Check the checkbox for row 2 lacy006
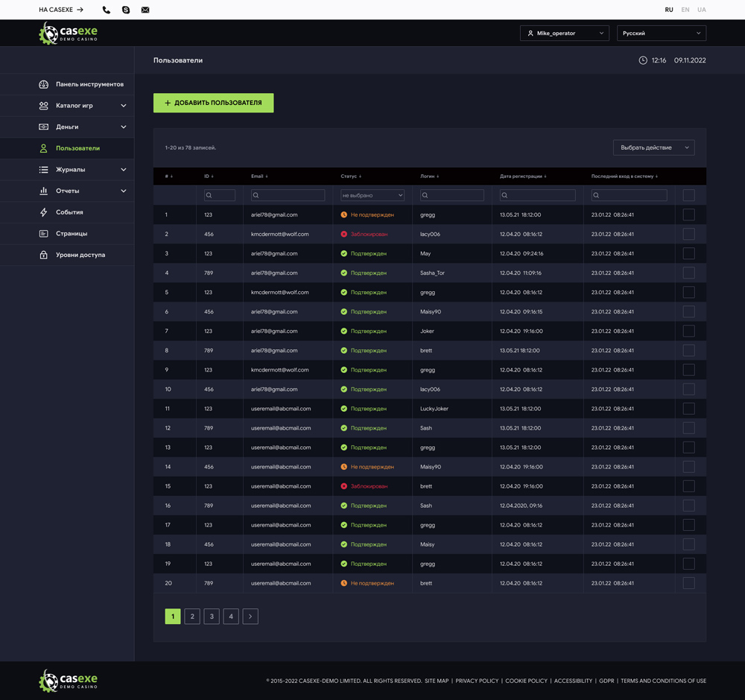The height and width of the screenshot is (700, 745). pos(689,234)
